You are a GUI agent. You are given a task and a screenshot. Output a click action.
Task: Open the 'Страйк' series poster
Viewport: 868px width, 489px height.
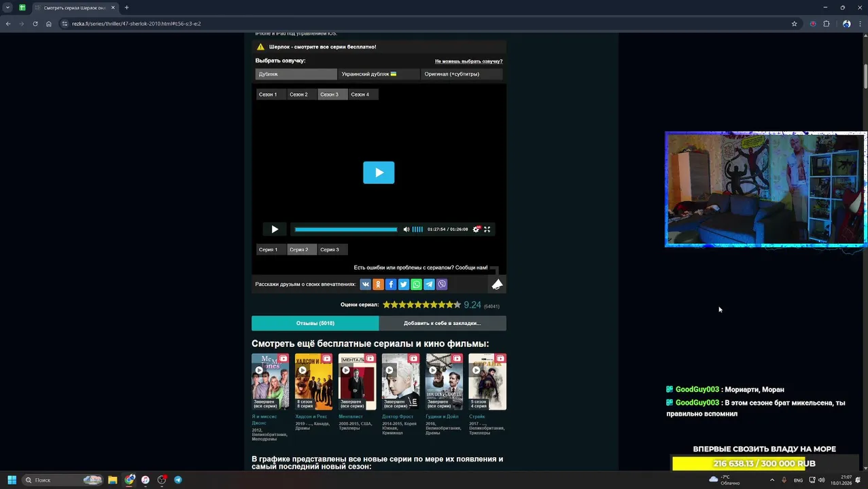click(487, 382)
